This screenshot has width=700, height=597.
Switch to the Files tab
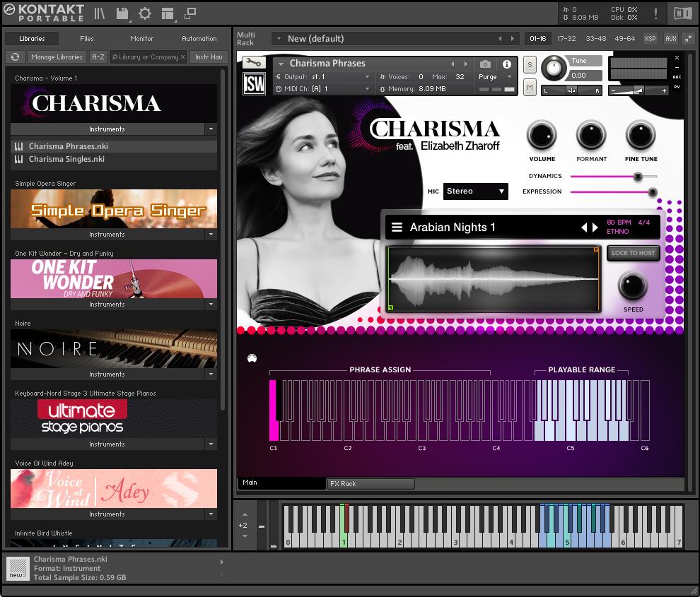tap(86, 39)
